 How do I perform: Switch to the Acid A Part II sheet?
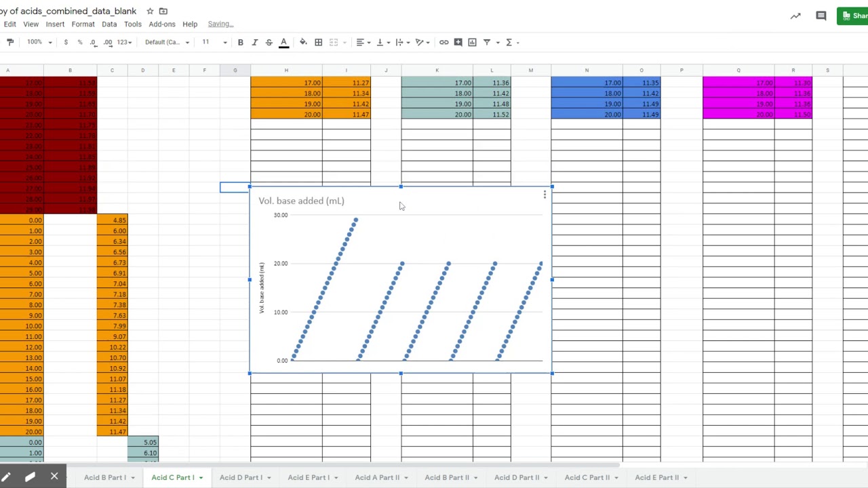[x=377, y=477]
